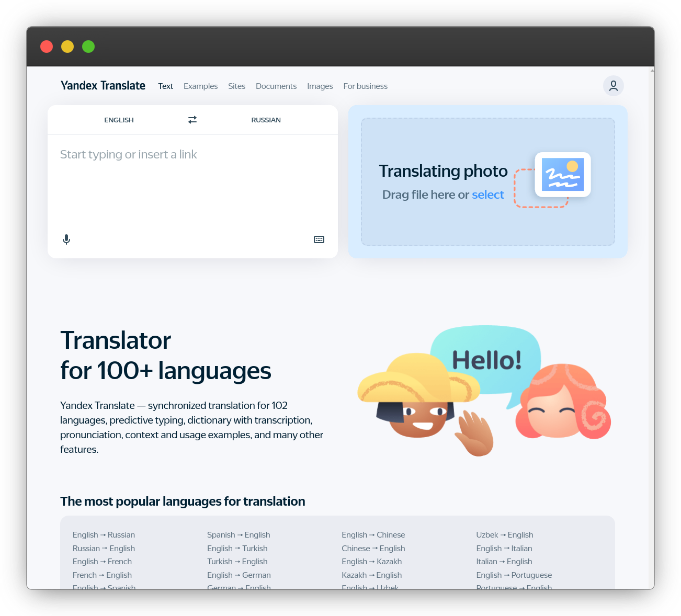Image resolution: width=681 pixels, height=616 pixels.
Task: Click the yellow minimize window button
Action: (67, 47)
